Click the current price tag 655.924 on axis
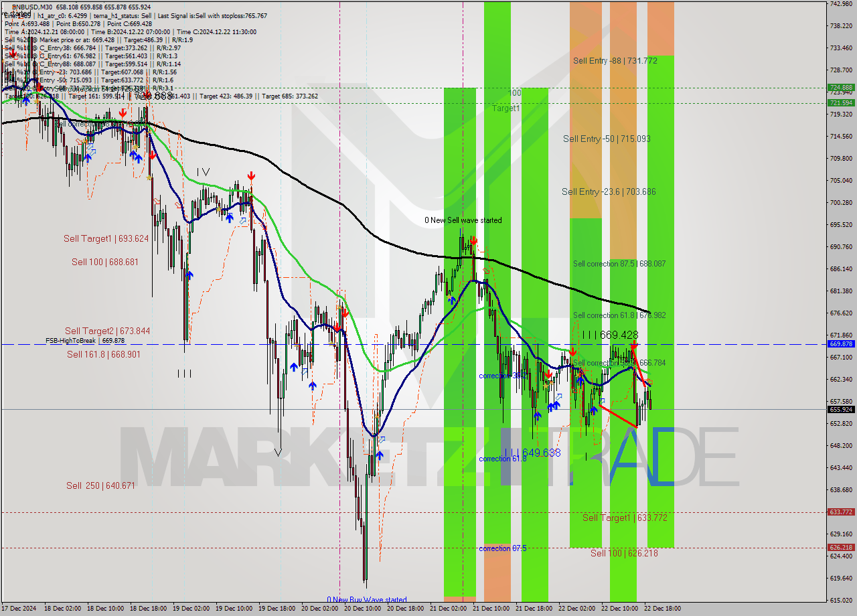Viewport: 857px width, 616px height. (841, 409)
